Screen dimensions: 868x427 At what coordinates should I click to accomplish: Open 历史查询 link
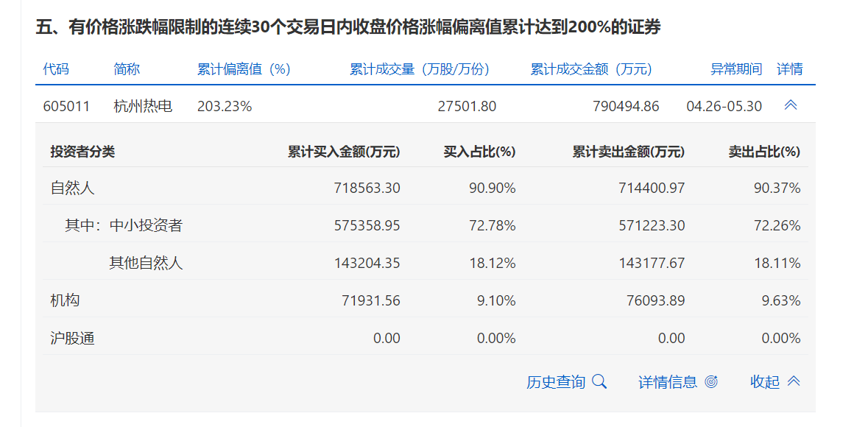(556, 381)
